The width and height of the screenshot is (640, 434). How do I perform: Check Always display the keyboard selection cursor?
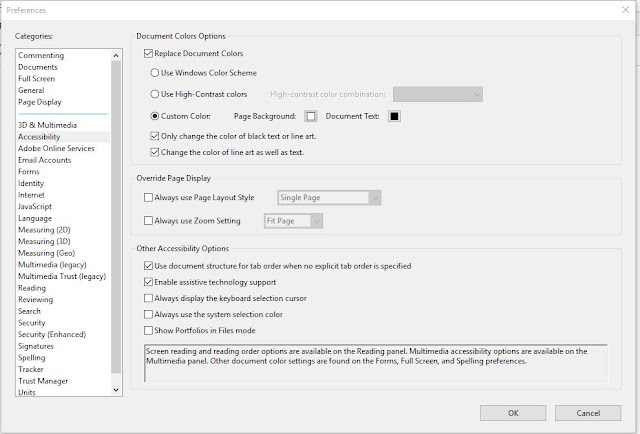[149, 298]
